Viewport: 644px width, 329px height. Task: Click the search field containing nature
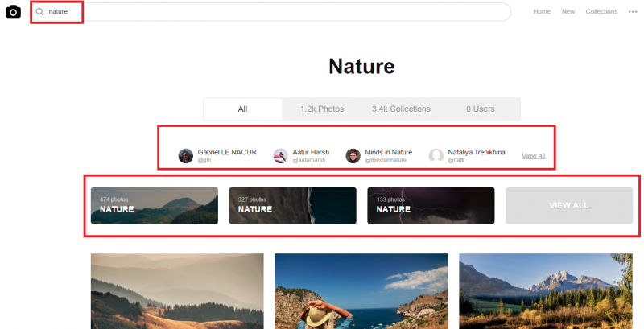[274, 12]
